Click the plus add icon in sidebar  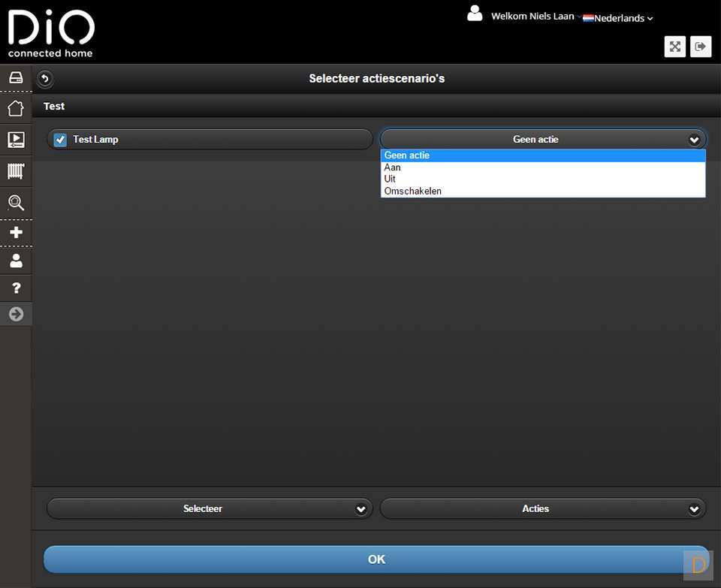pyautogui.click(x=16, y=233)
